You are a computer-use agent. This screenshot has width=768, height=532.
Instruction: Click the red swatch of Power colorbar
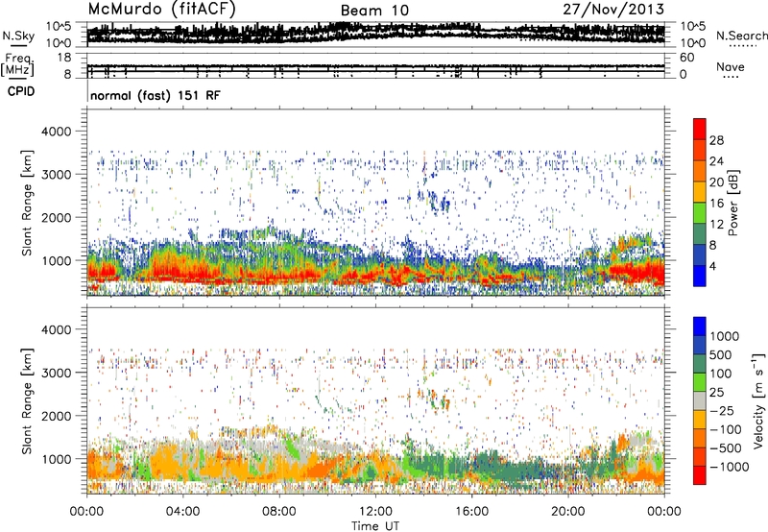click(700, 129)
